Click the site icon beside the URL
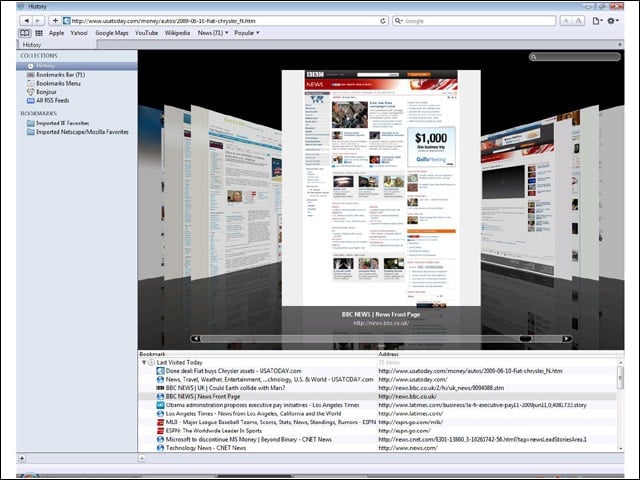640x480 pixels. point(67,21)
